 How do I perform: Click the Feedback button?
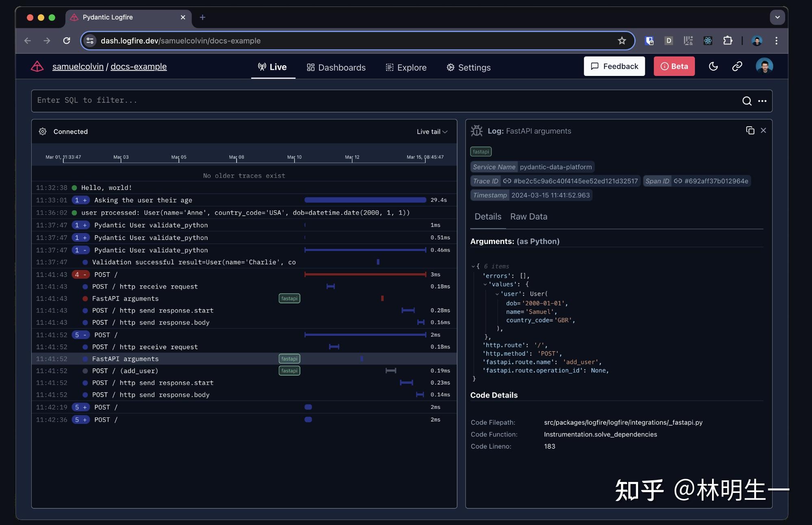(x=614, y=66)
